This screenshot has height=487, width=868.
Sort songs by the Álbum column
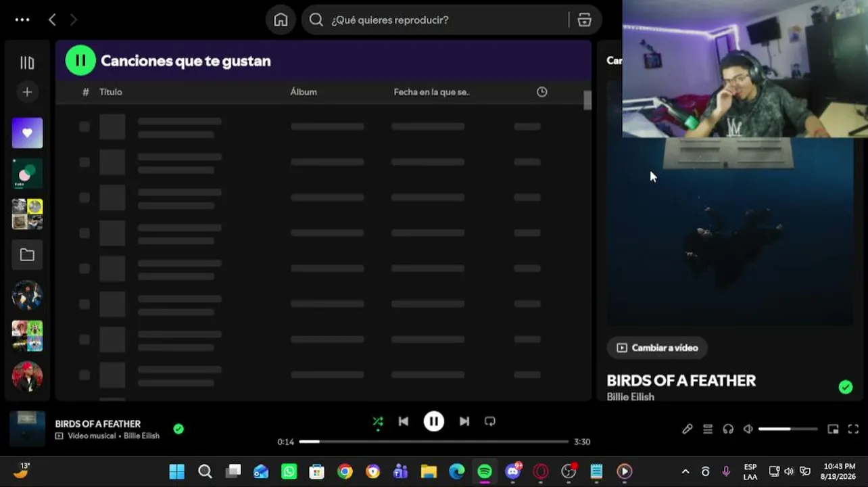(x=304, y=92)
